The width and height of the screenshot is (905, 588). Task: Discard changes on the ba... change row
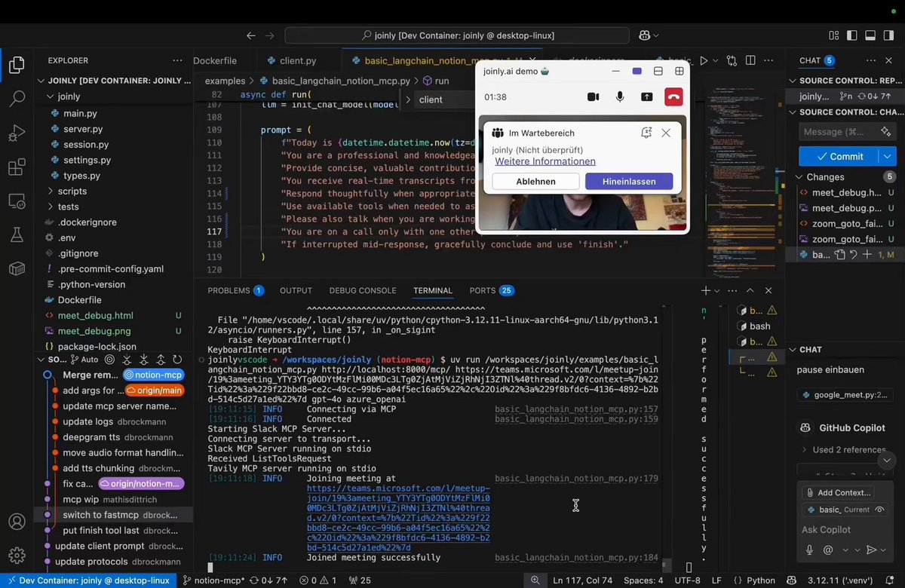852,255
